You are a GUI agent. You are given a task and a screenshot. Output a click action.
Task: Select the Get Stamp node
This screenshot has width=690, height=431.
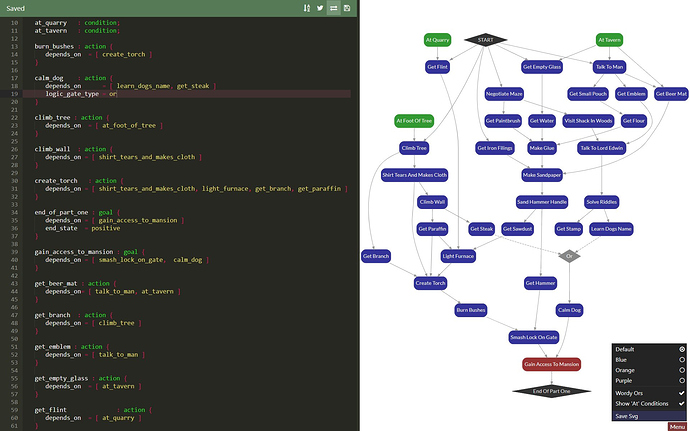coord(569,229)
